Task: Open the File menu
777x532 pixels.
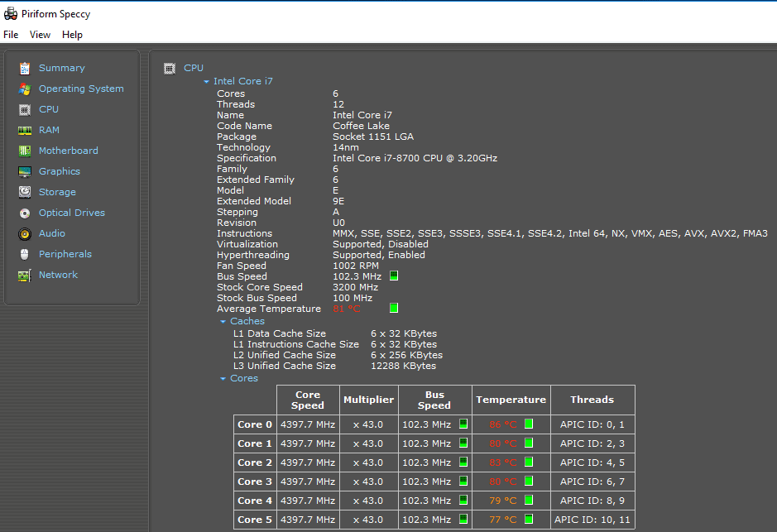Action: (11, 35)
